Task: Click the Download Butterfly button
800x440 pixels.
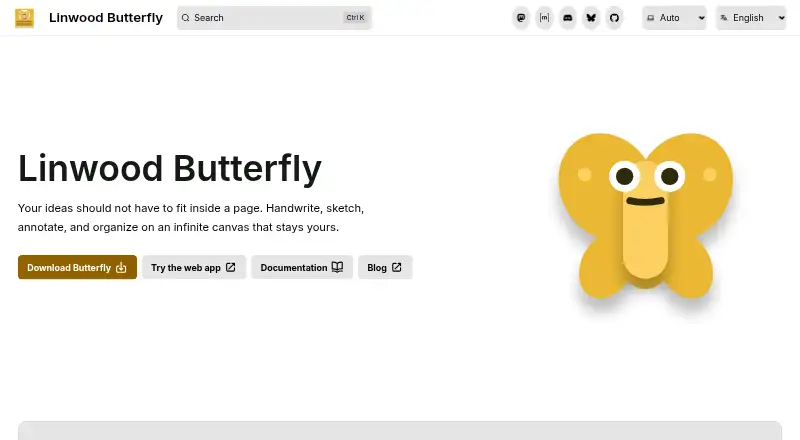Action: click(77, 267)
